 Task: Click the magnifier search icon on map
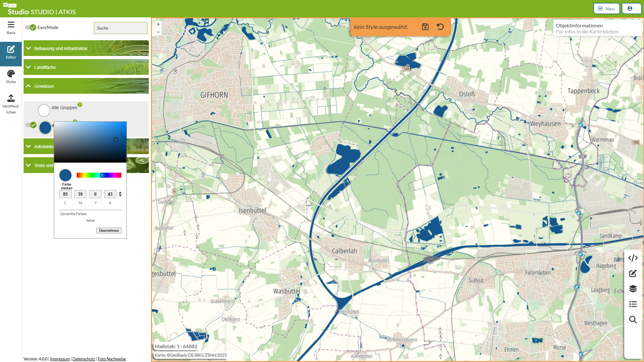point(633,320)
